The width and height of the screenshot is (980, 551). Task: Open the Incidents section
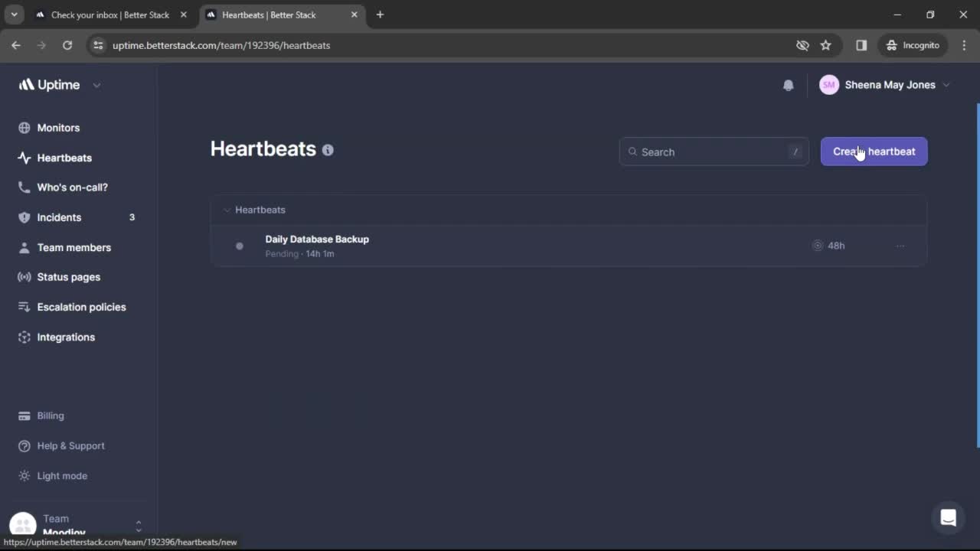59,217
